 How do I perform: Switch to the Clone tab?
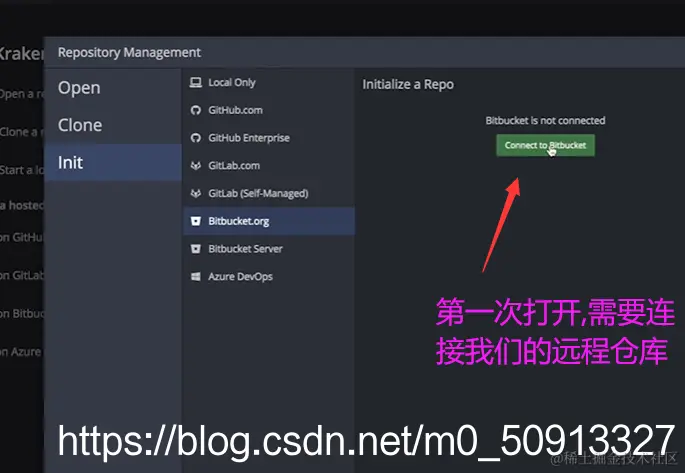113,125
